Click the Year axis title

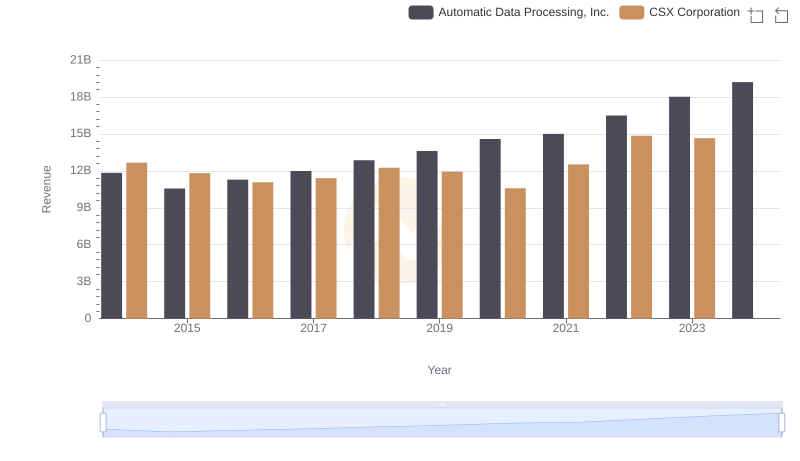(439, 370)
